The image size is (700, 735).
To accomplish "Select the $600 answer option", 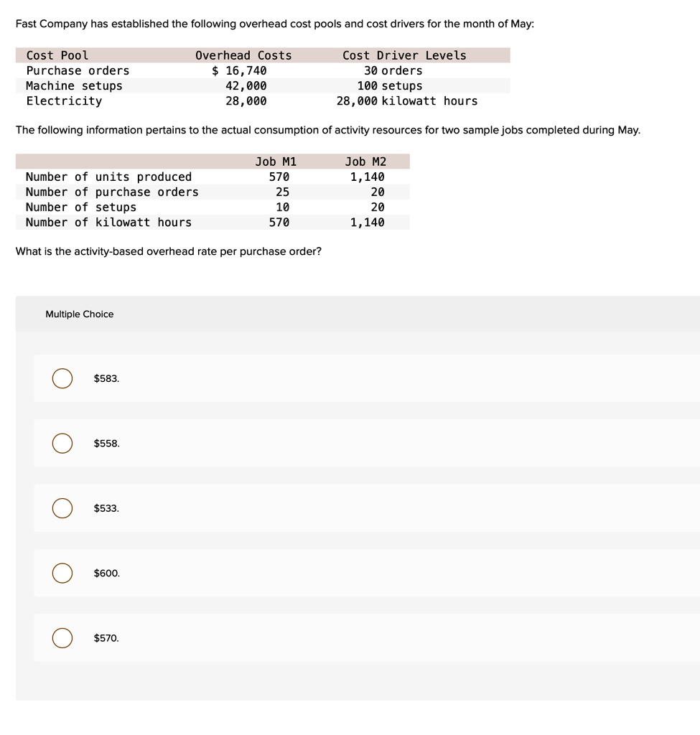I will (x=62, y=573).
